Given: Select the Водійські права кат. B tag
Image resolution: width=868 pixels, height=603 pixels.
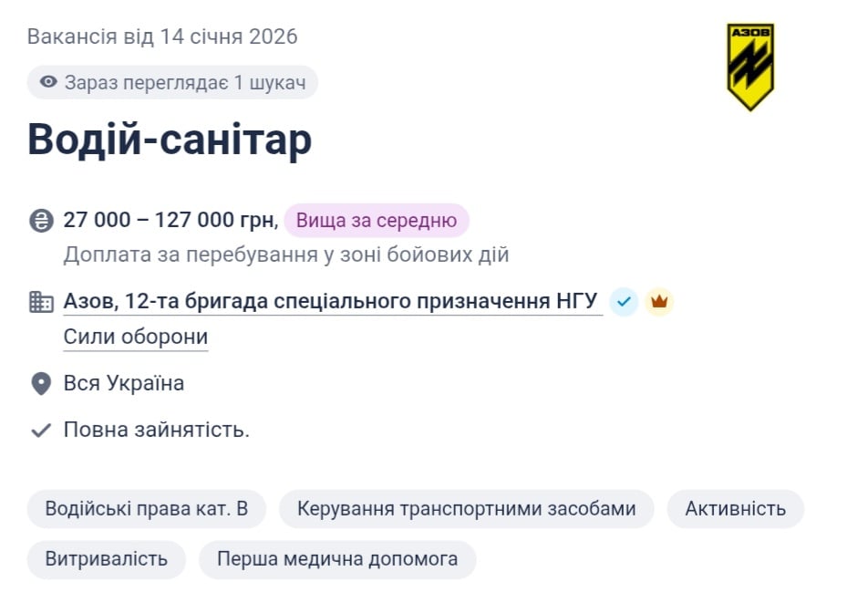Looking at the screenshot, I should click(147, 508).
